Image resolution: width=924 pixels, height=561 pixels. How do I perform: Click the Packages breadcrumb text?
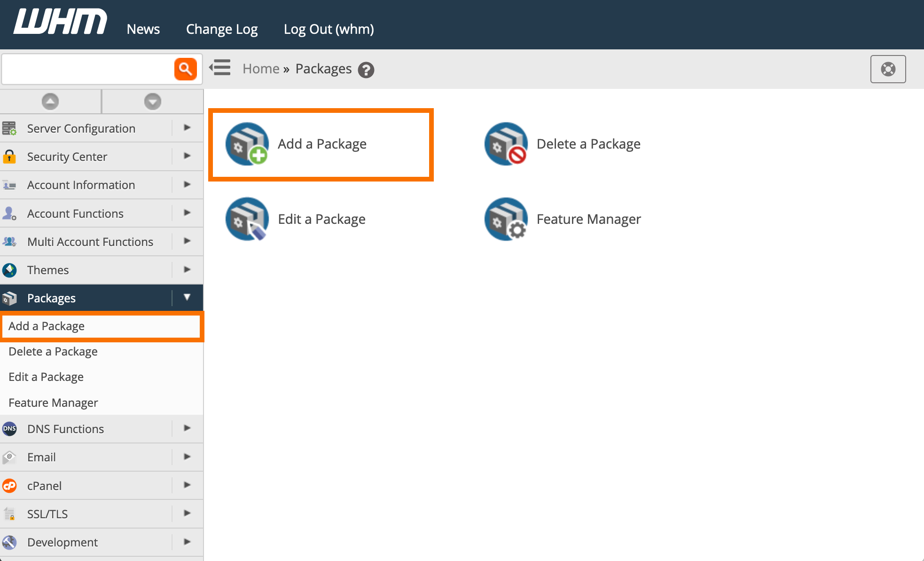tap(323, 69)
